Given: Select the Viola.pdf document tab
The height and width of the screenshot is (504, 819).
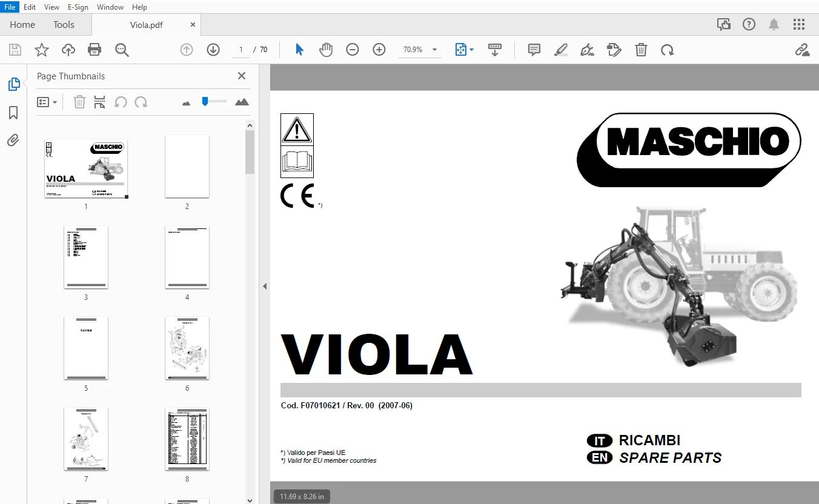Looking at the screenshot, I should tap(147, 25).
